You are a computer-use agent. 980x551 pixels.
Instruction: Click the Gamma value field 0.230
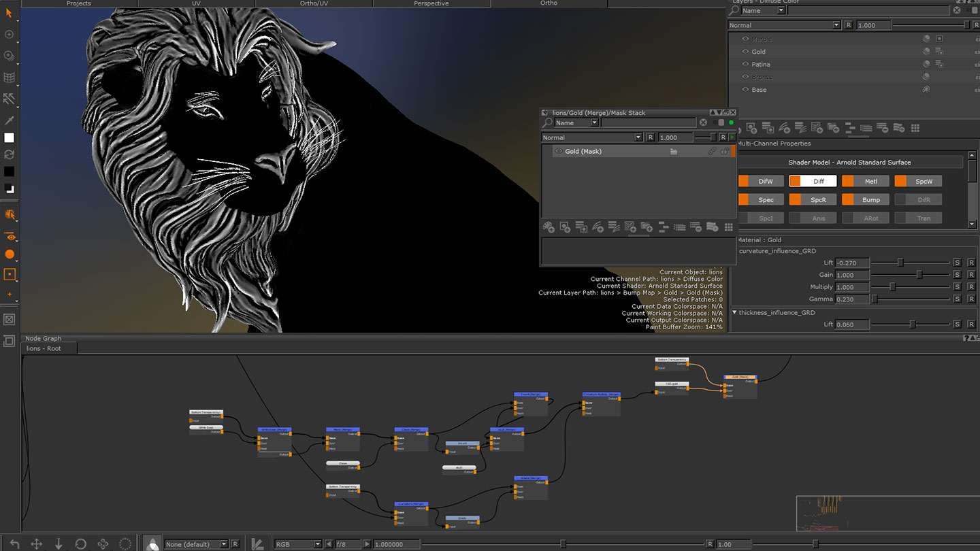point(852,299)
